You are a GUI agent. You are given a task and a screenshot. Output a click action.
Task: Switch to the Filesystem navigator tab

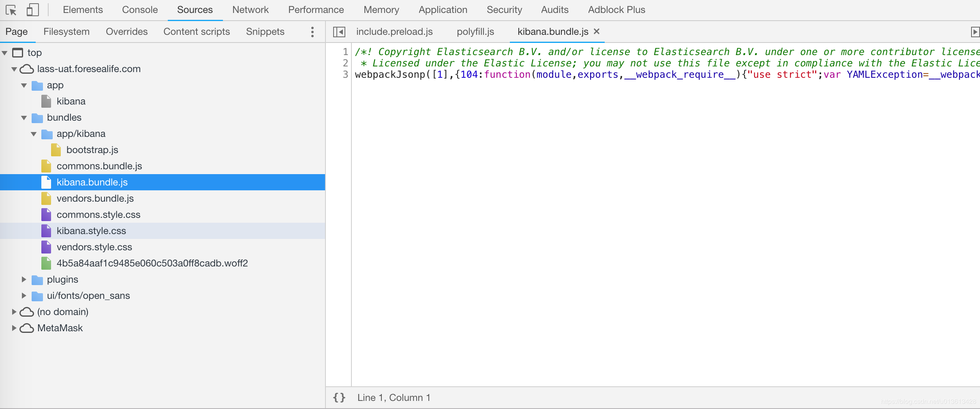66,32
